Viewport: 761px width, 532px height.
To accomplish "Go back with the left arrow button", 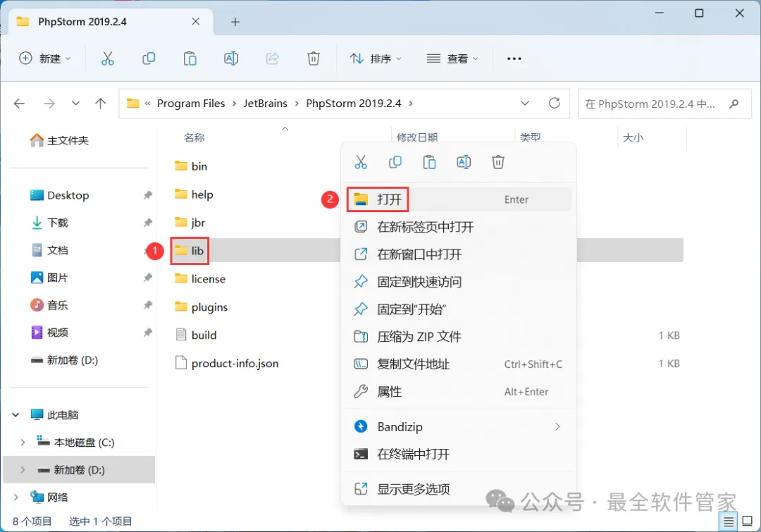I will tap(20, 104).
